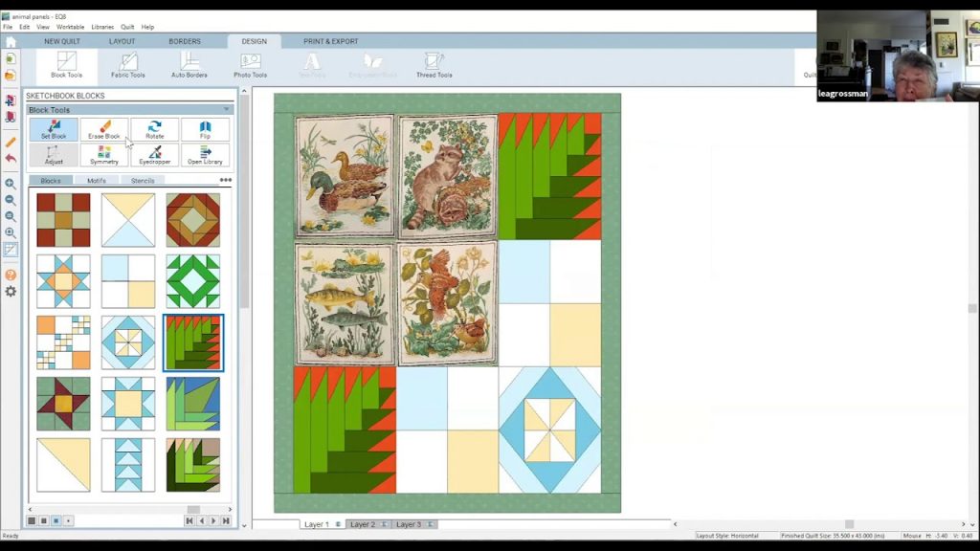The height and width of the screenshot is (551, 980).
Task: Choose the Rotate block tool
Action: [x=154, y=130]
